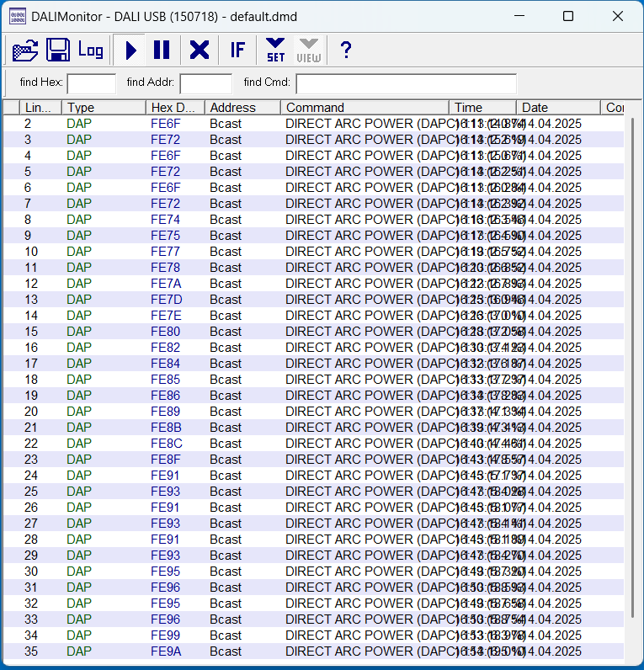Click the Save floppy disk icon
The image size is (644, 670).
point(57,51)
